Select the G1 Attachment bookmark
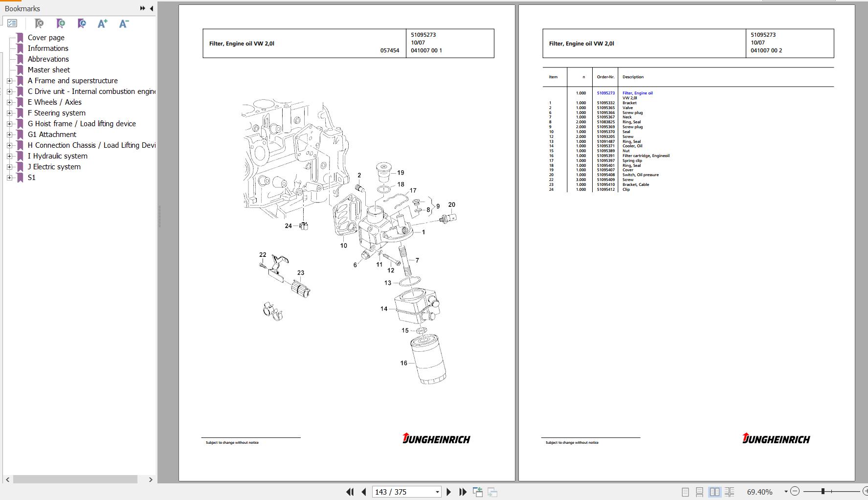 [52, 135]
